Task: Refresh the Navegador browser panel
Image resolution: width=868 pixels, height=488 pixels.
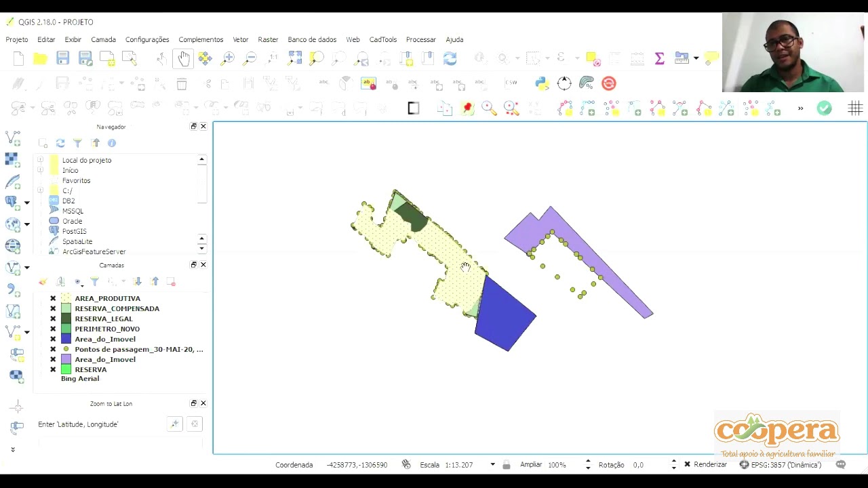Action: [x=60, y=143]
